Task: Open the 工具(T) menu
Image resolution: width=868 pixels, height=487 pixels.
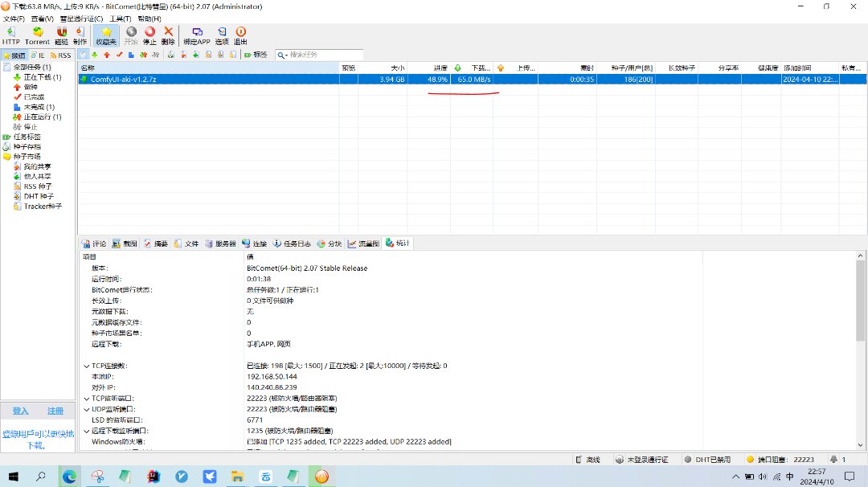Action: (x=121, y=18)
